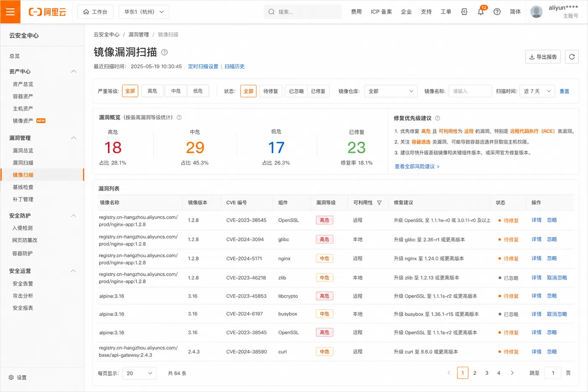Open 查看全部风险建议 link
The image size is (588, 392).
tap(417, 166)
